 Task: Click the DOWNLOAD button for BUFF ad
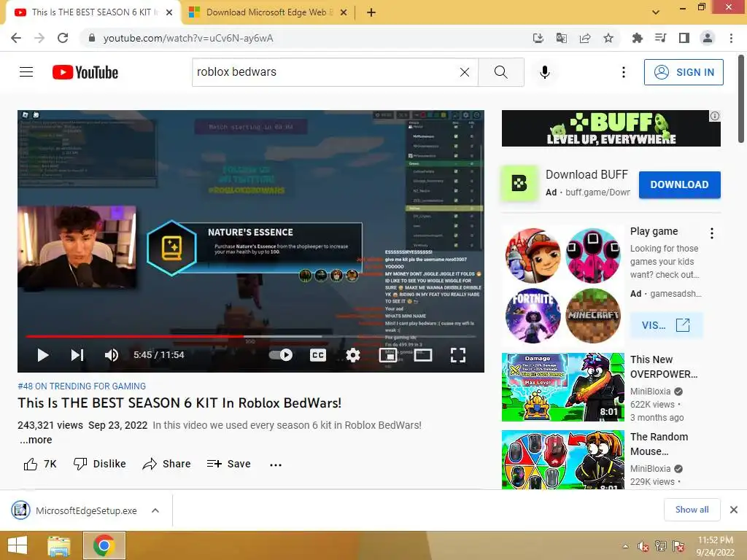[679, 184]
